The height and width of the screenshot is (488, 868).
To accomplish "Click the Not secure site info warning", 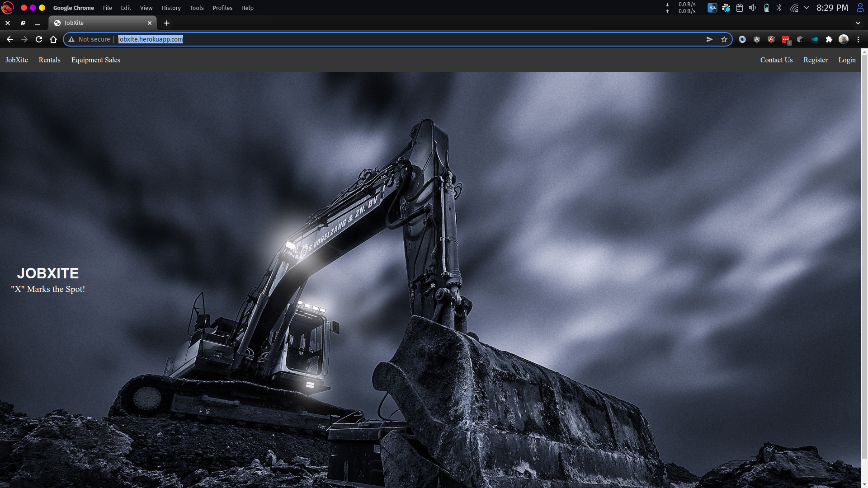I will (x=89, y=39).
